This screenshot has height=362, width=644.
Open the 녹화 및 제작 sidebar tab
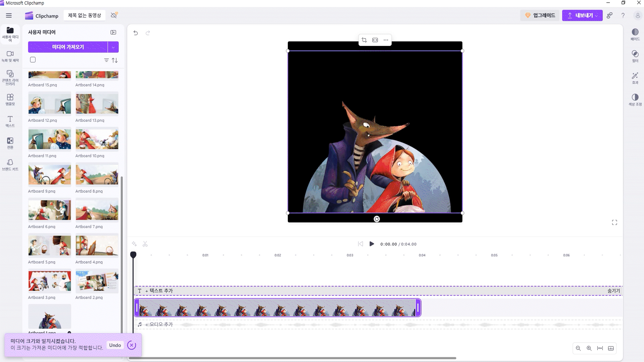10,56
